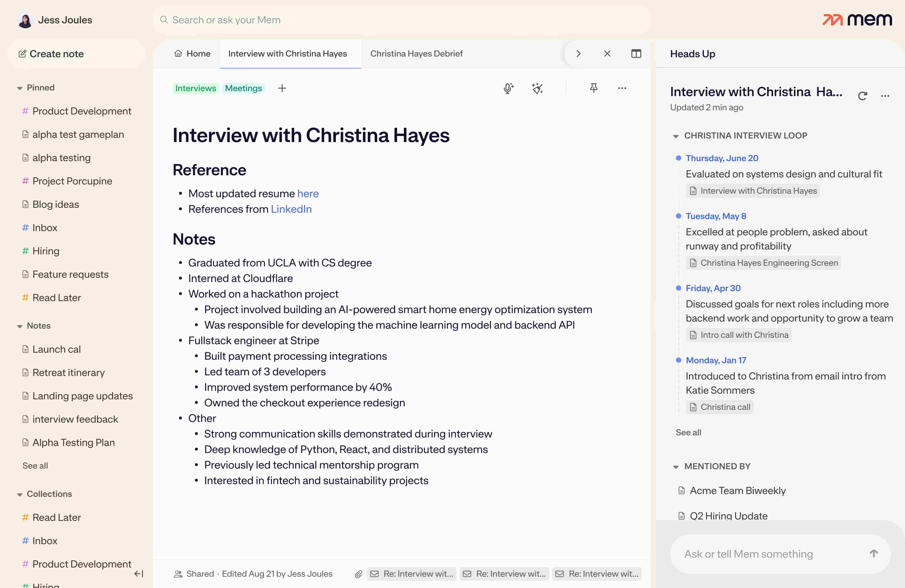Viewport: 905px width, 588px height.
Task: Open the LinkedIn references link
Action: (x=291, y=209)
